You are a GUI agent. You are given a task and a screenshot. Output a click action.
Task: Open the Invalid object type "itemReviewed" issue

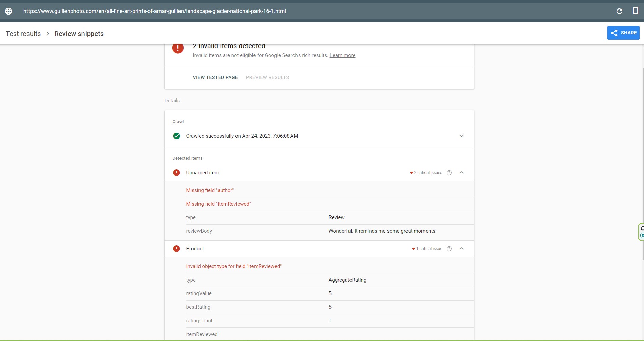[x=234, y=266]
